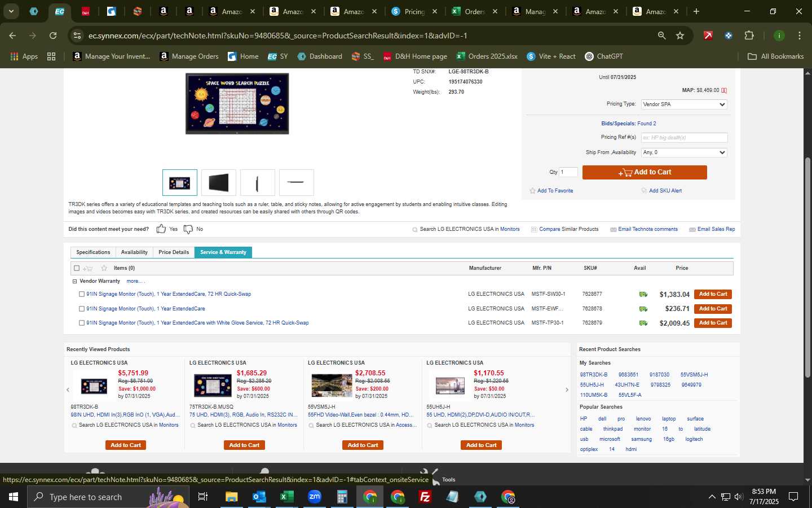Open Outlook from the Windows taskbar

click(259, 497)
